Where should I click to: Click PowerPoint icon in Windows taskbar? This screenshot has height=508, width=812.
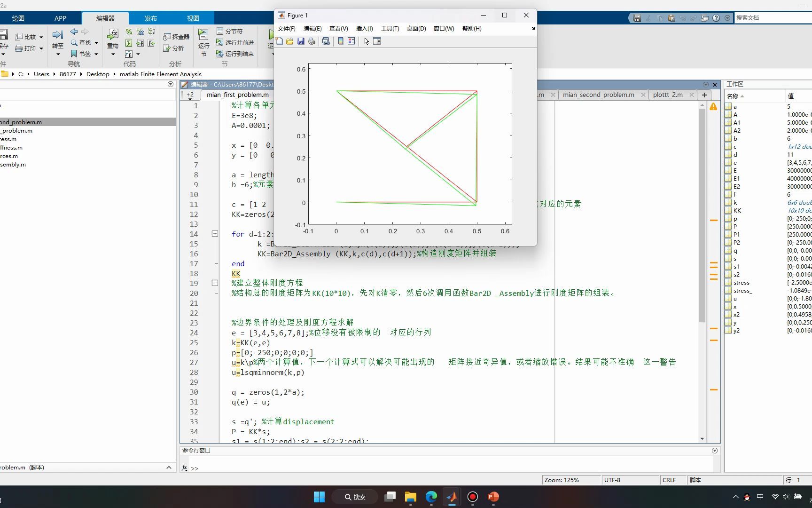[x=493, y=497]
